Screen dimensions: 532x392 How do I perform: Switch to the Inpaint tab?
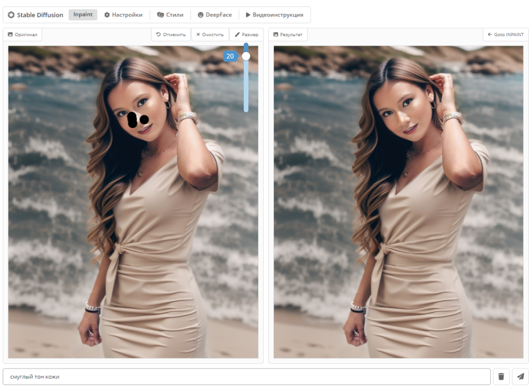pyautogui.click(x=83, y=15)
